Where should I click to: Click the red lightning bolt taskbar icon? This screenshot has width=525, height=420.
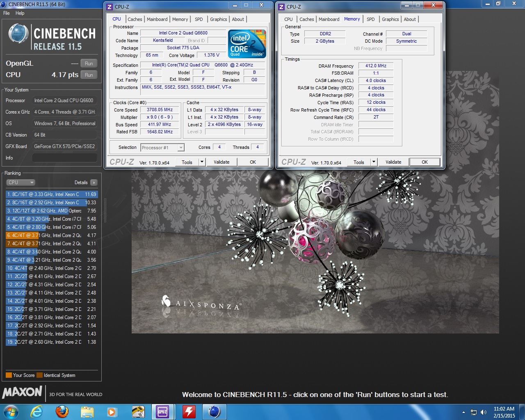[189, 411]
